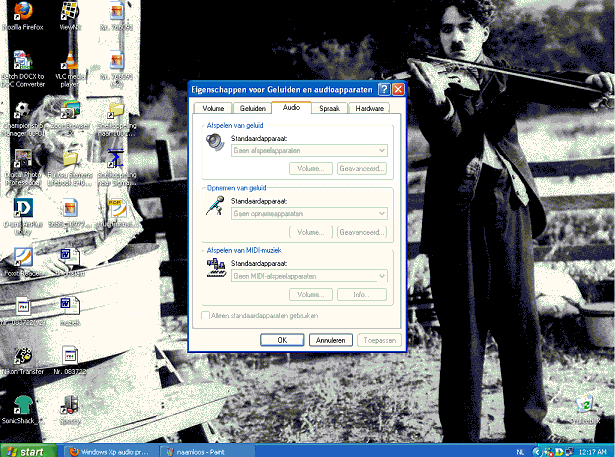This screenshot has width=615, height=457.
Task: Toggle 'Alleen standaardapparaten gebruiken' checkbox
Action: (204, 315)
